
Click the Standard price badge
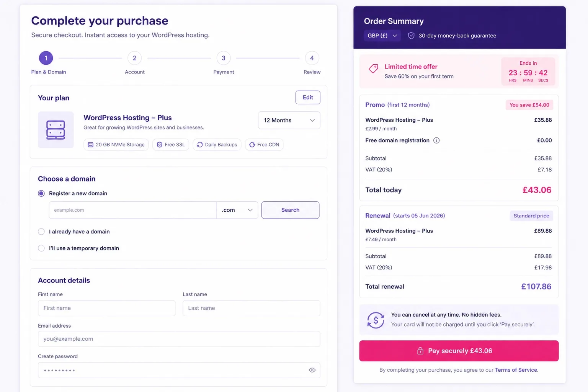[x=531, y=216]
